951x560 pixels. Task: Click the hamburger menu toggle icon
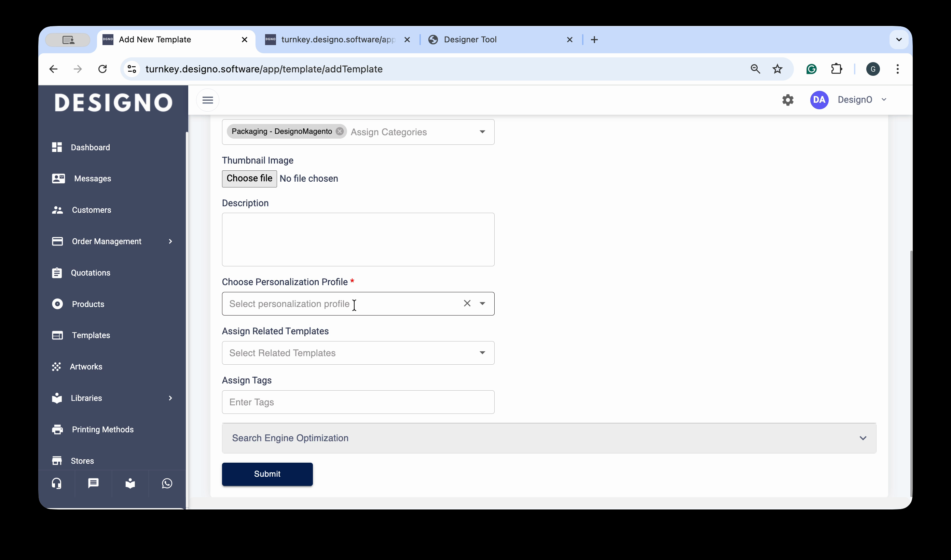tap(208, 100)
